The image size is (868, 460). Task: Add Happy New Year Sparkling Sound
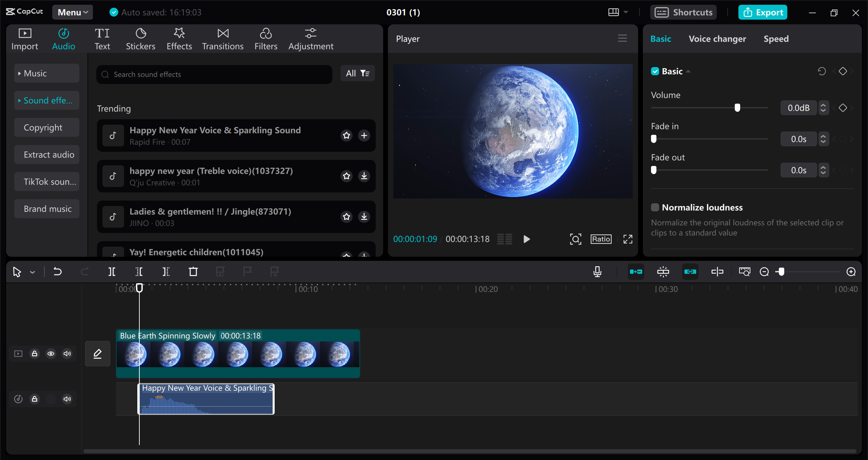click(x=364, y=135)
